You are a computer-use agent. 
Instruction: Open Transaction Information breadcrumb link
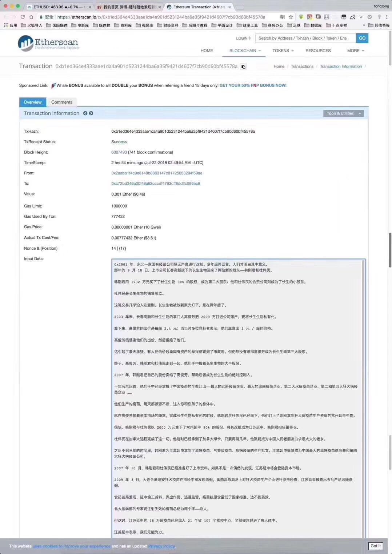pos(341,67)
